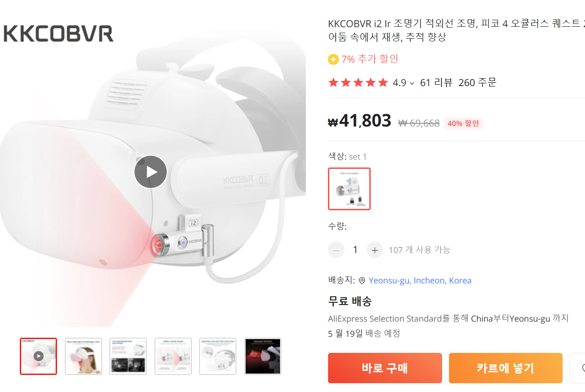This screenshot has width=585, height=392.
Task: Click the location pin icon
Action: (362, 281)
